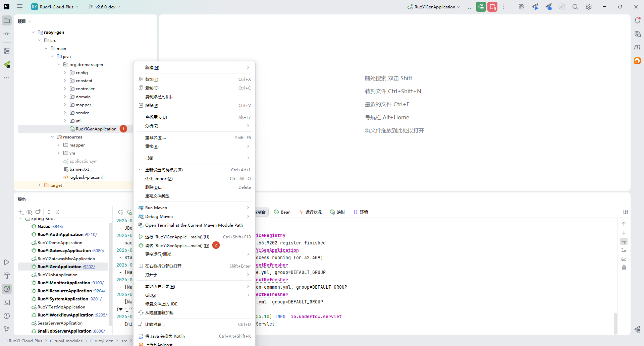Open the Notifications bell panel
This screenshot has height=346, width=644.
pos(637,21)
